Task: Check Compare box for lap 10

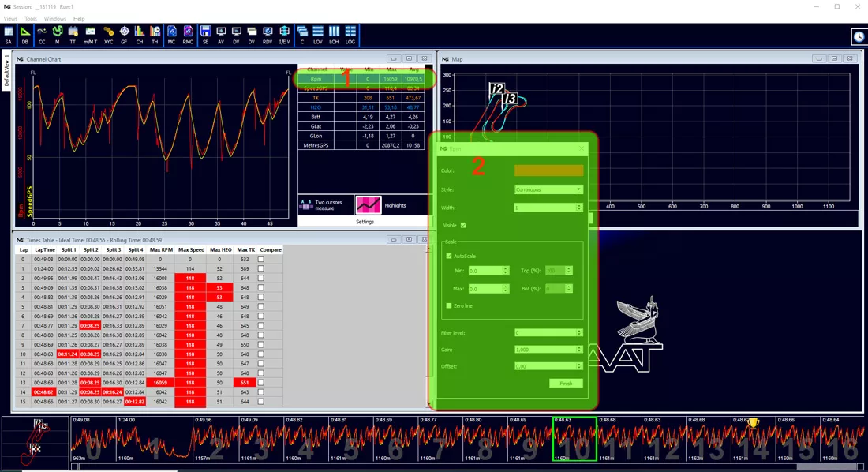Action: point(260,354)
